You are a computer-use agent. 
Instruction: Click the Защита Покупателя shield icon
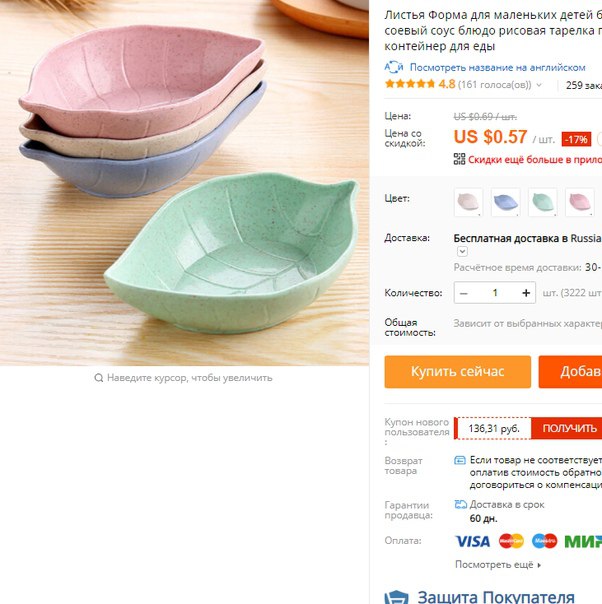pos(396,597)
